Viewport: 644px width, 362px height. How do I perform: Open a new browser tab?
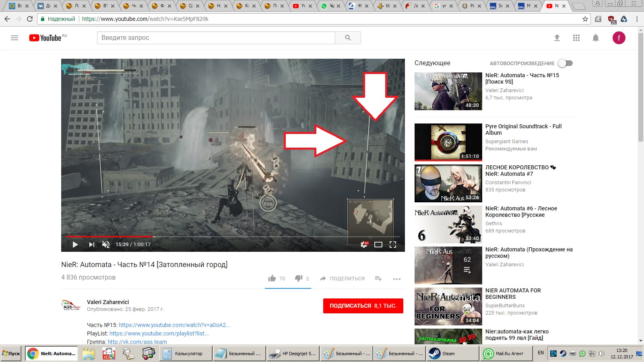click(578, 6)
